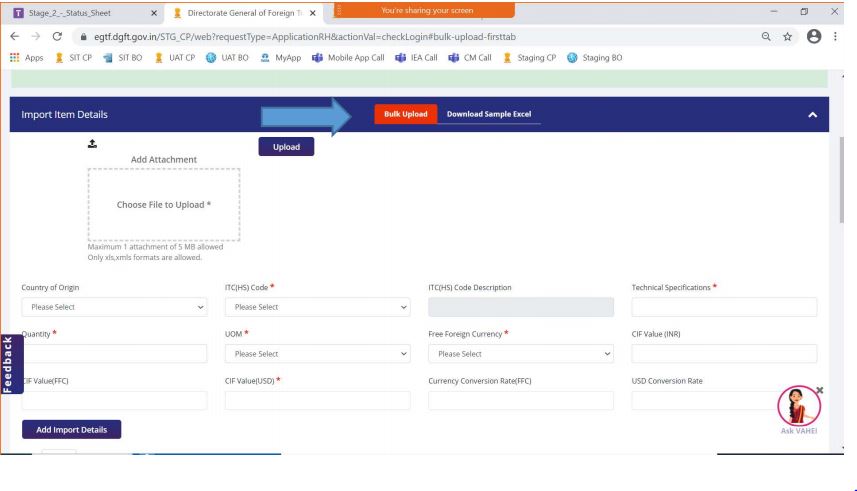Open the CM Call bookmark
This screenshot has height=491, width=857.
pyautogui.click(x=470, y=57)
